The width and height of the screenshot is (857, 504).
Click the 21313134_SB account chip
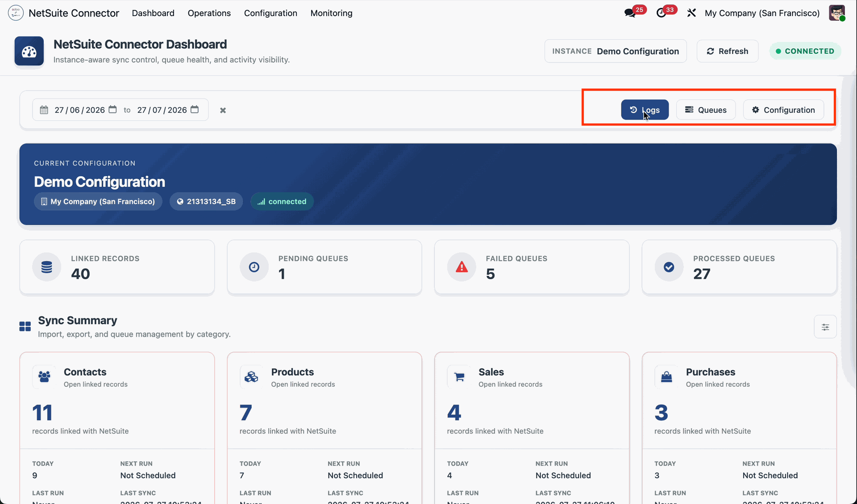(x=206, y=202)
